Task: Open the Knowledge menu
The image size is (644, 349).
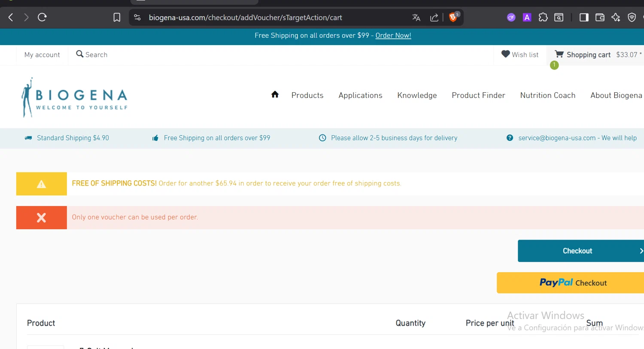Action: (417, 95)
